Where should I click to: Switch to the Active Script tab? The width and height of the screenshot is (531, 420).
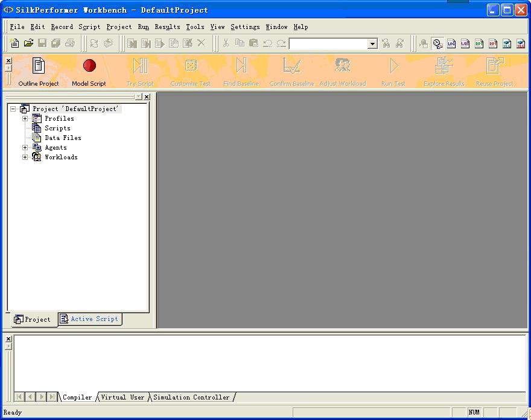(x=90, y=319)
